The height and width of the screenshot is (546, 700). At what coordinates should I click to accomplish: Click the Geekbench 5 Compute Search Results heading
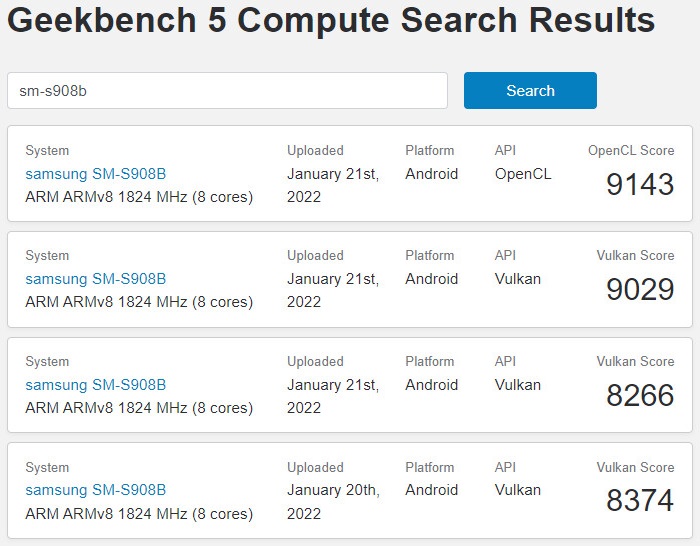tap(331, 20)
